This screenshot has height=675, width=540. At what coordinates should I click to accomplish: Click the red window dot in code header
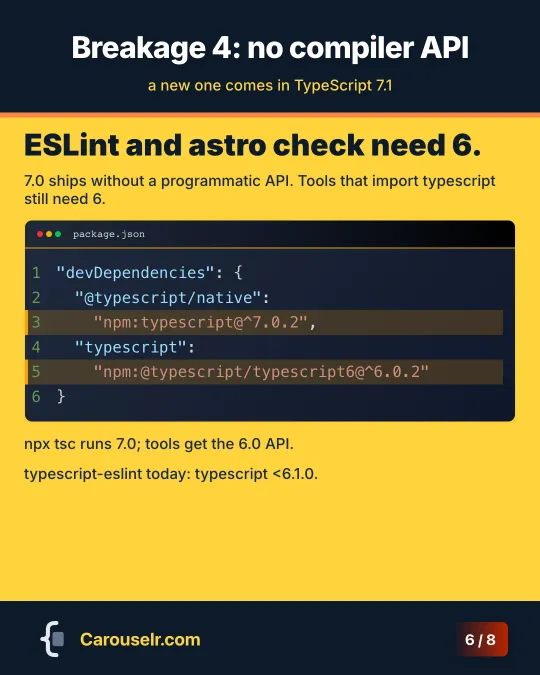[40, 234]
